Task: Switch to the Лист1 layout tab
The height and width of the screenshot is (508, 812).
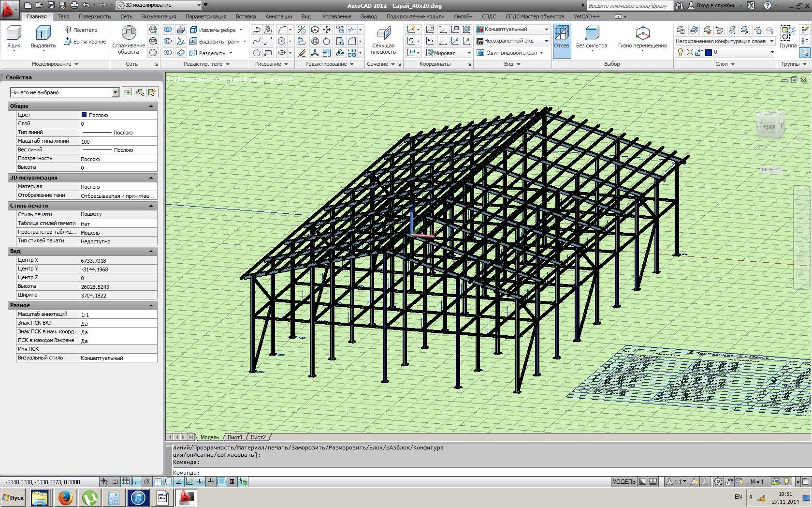Action: point(235,437)
